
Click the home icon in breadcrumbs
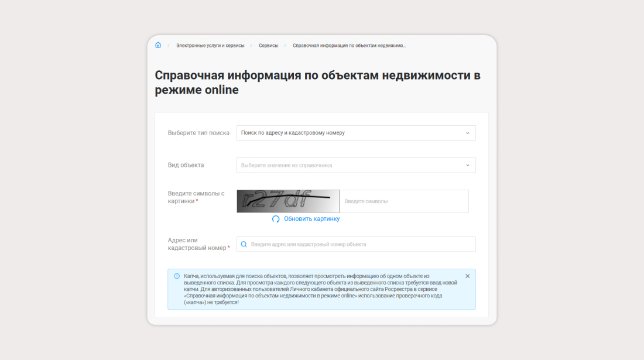158,45
